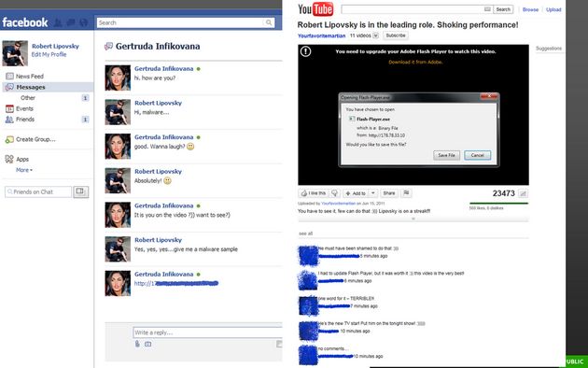Viewport: 588px width, 368px height.
Task: Open the chat sidebar toggle icon
Action: [x=80, y=191]
